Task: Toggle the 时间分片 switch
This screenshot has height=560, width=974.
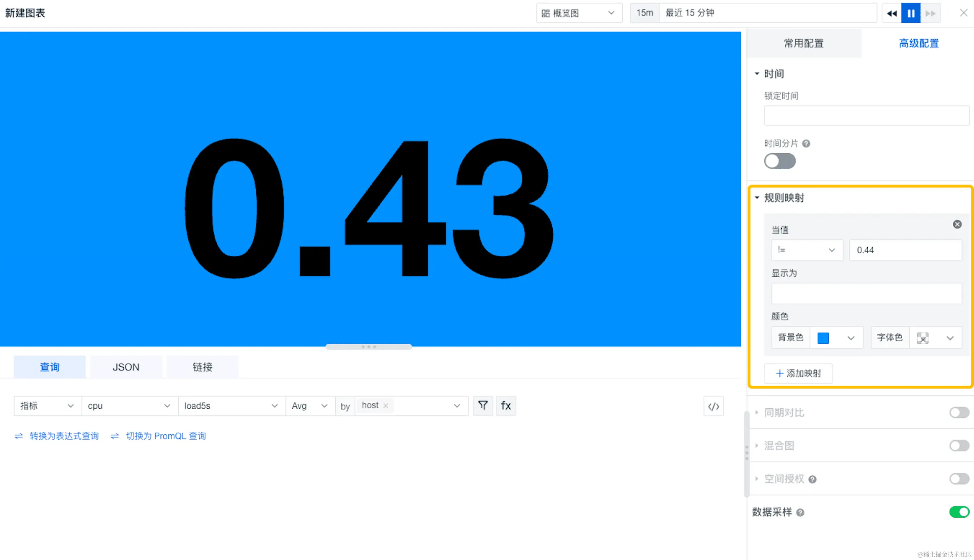Action: pyautogui.click(x=780, y=161)
